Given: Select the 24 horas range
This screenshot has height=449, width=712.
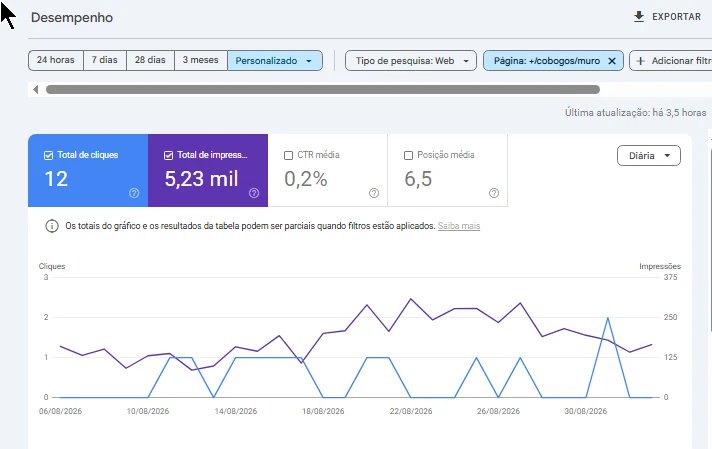Looking at the screenshot, I should click(56, 60).
